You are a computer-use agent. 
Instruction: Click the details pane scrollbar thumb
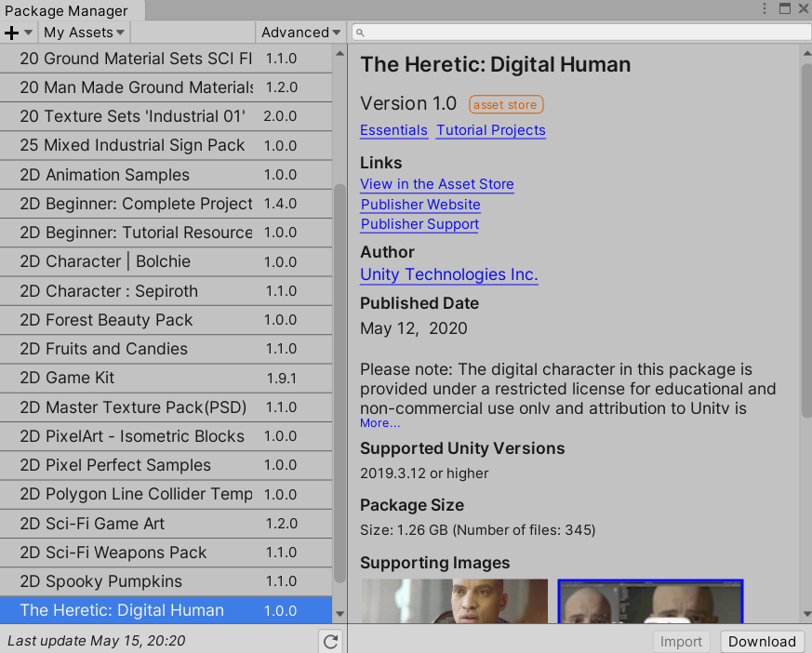click(x=806, y=241)
